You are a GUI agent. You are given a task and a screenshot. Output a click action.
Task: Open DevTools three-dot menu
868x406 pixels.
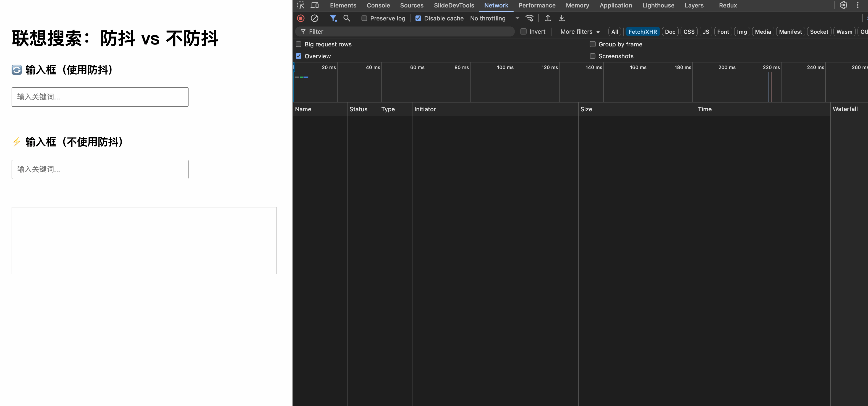[857, 5]
